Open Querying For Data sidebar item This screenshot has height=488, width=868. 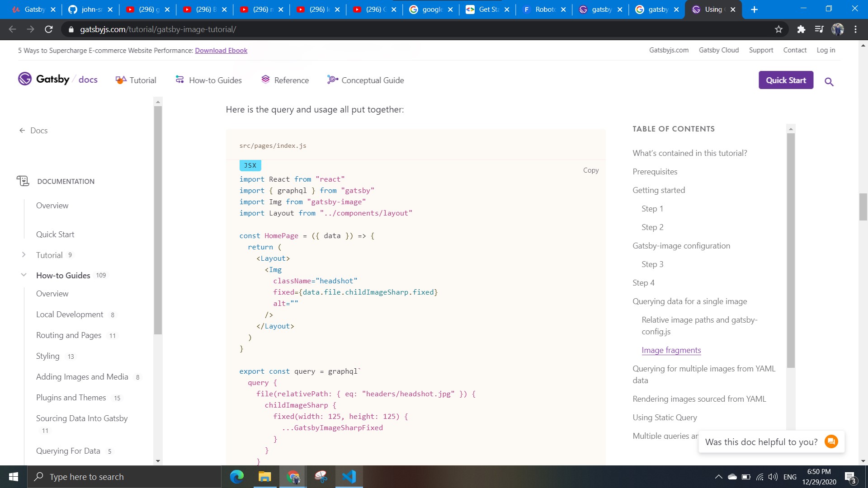click(x=68, y=451)
